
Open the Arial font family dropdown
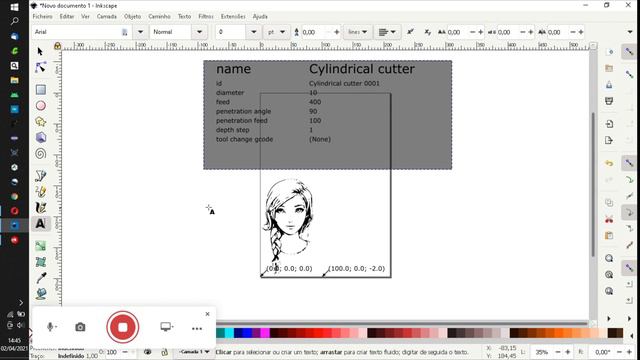(x=140, y=32)
